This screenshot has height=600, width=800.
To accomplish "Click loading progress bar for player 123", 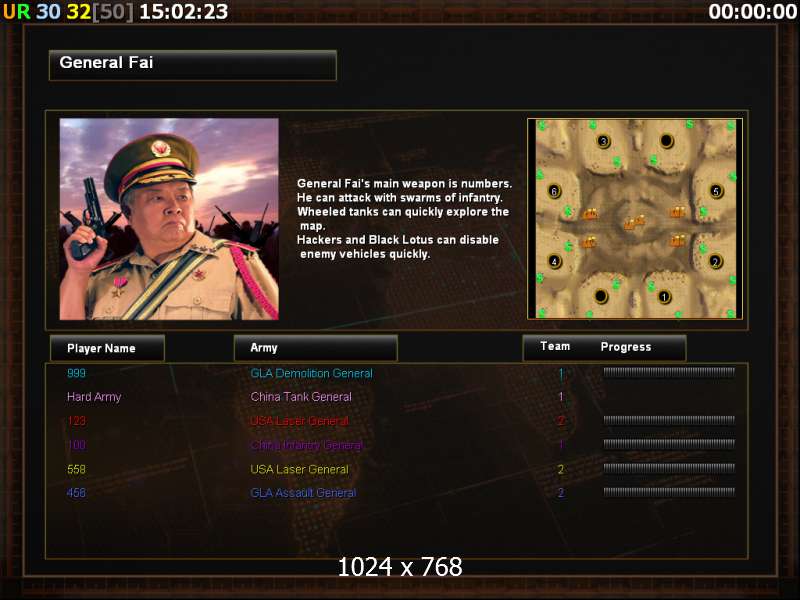I will 669,420.
